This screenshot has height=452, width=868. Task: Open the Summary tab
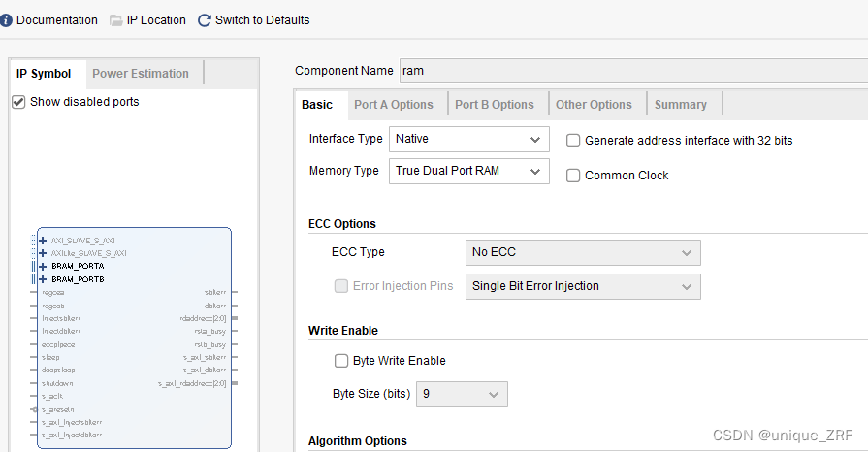coord(680,105)
